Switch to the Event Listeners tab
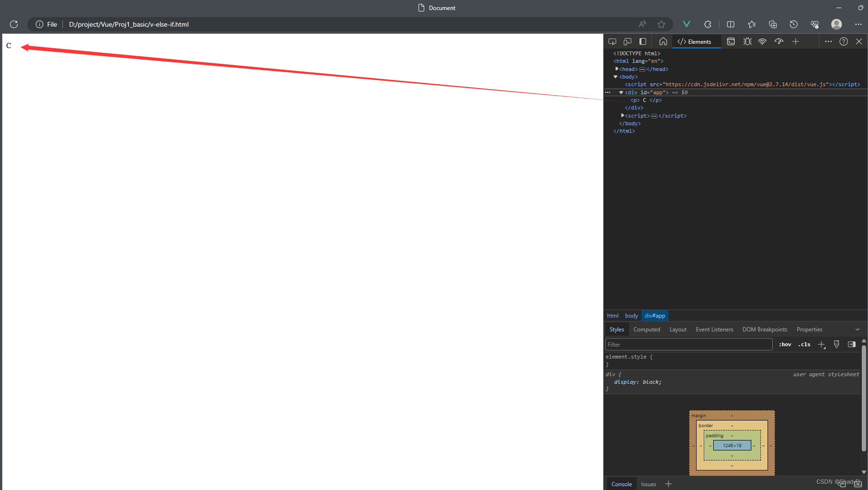Viewport: 868px width, 490px height. pyautogui.click(x=714, y=330)
